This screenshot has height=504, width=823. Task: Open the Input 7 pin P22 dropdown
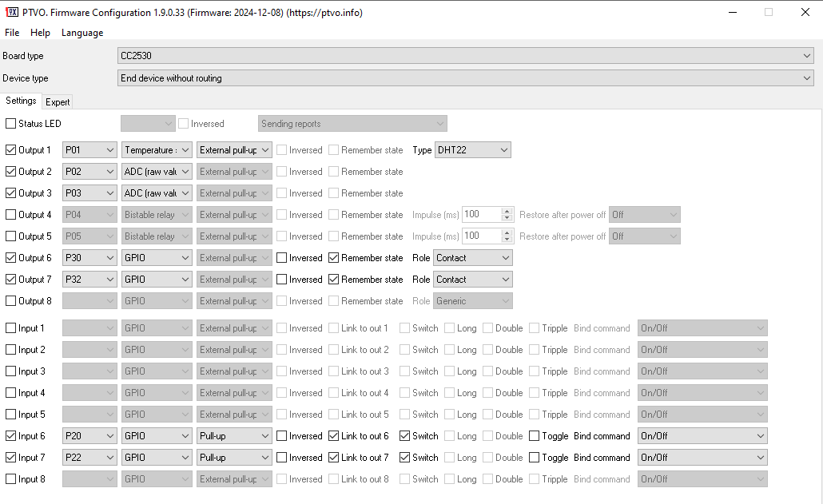[x=89, y=457]
